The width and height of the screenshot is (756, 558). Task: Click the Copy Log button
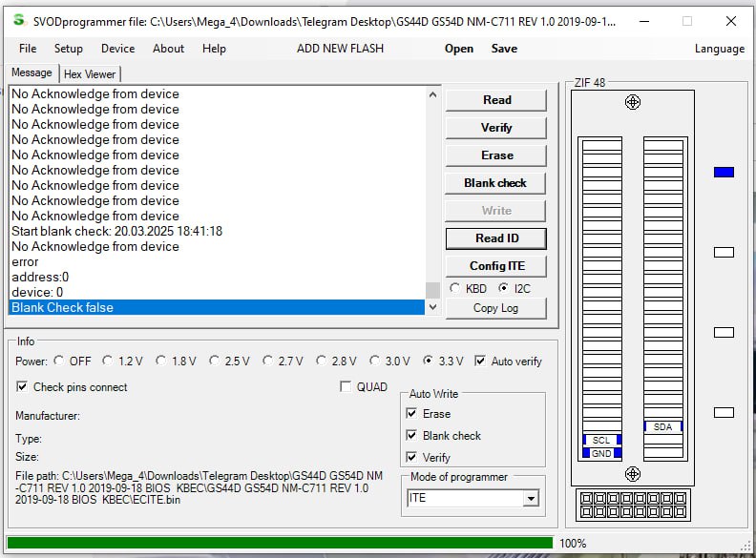495,308
